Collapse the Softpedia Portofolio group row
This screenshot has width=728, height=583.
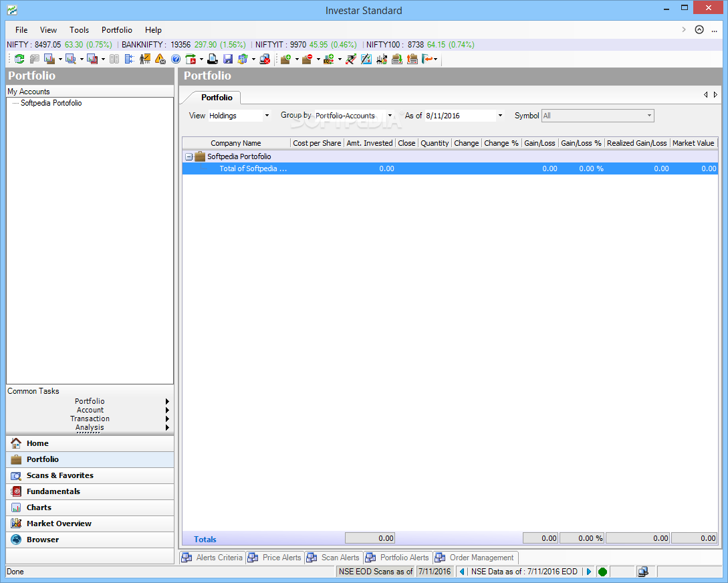(189, 157)
